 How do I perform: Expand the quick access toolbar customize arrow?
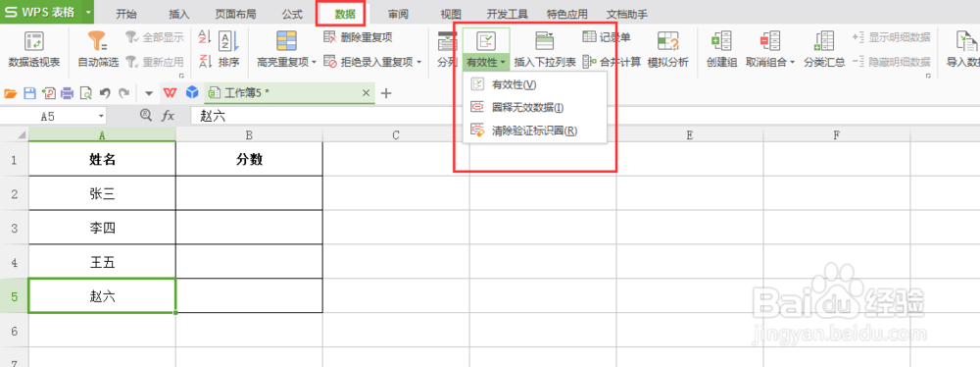pos(149,93)
